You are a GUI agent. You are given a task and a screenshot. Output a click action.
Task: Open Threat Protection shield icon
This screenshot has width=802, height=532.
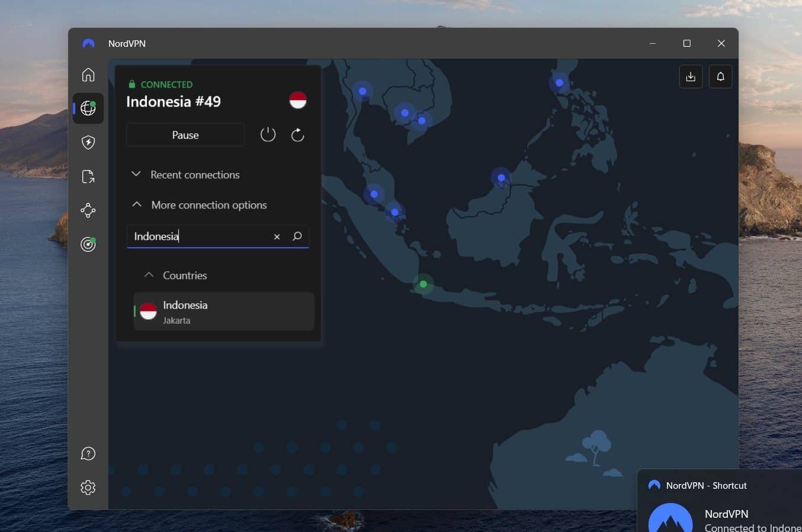point(88,142)
